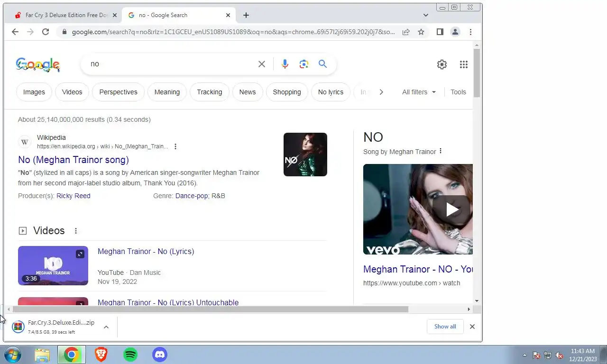Close the Google Search tab
Screen dimensions: 607x364
click(228, 15)
